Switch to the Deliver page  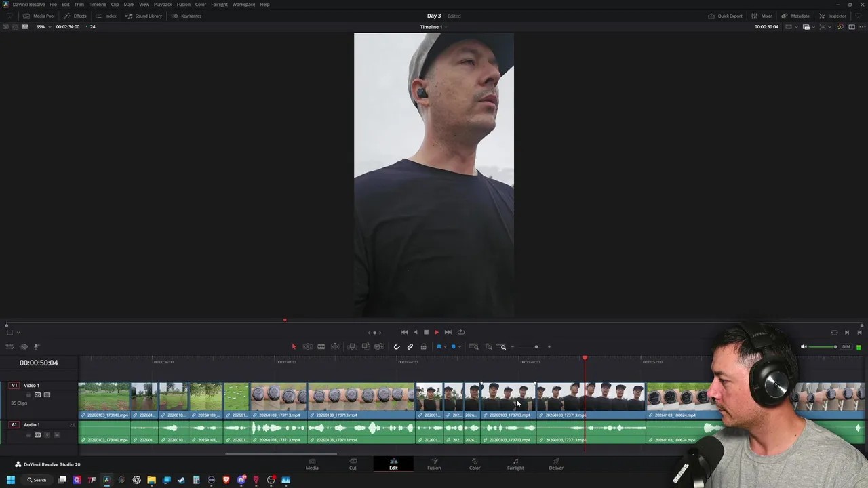556,464
